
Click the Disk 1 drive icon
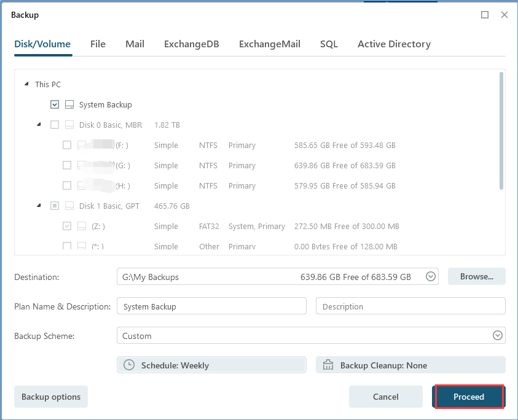(69, 206)
